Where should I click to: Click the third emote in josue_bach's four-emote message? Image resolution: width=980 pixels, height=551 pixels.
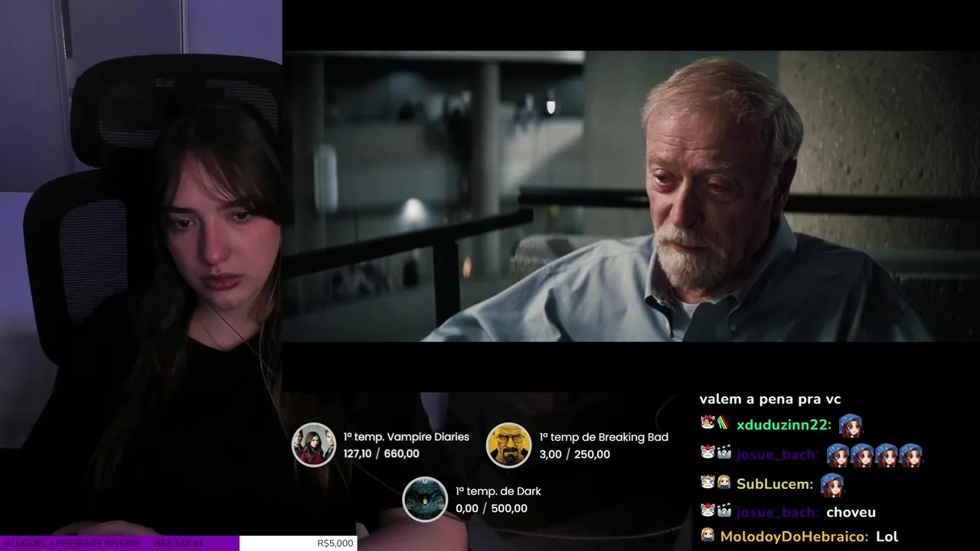(887, 455)
